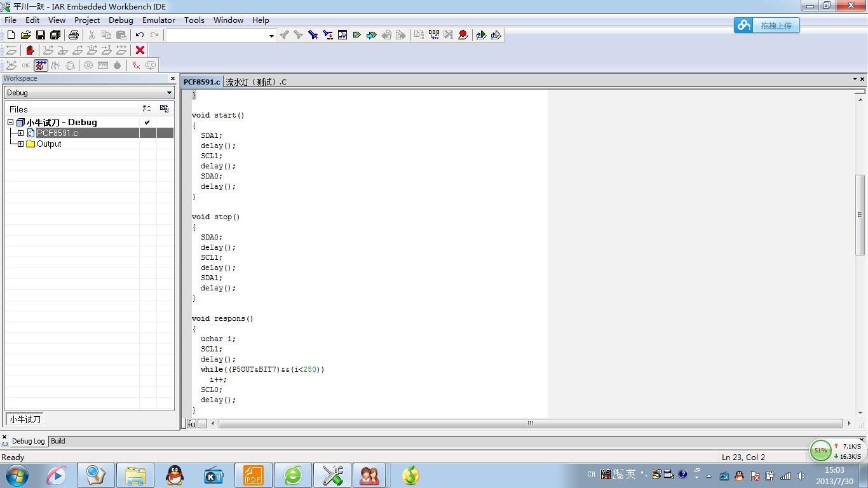
Task: Switch to the PCF8591.c editor tab
Action: pyautogui.click(x=202, y=82)
